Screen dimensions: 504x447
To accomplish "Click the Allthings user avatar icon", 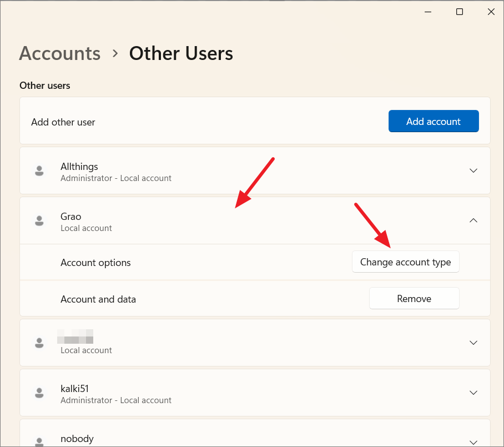I will click(39, 171).
